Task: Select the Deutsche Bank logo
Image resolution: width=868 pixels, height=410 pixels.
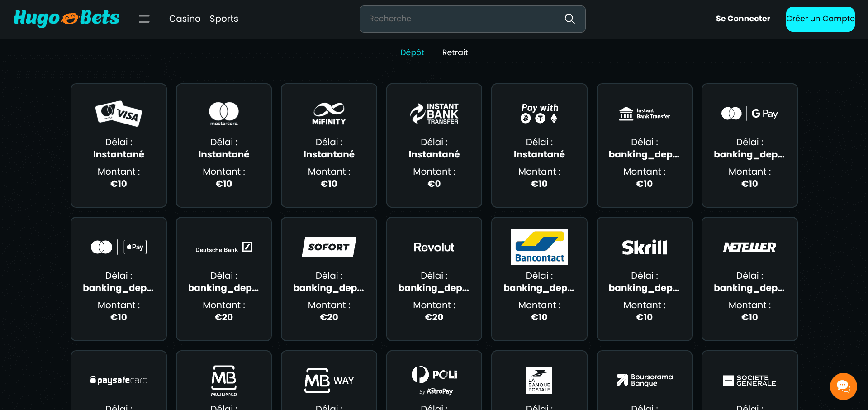Action: tap(224, 247)
